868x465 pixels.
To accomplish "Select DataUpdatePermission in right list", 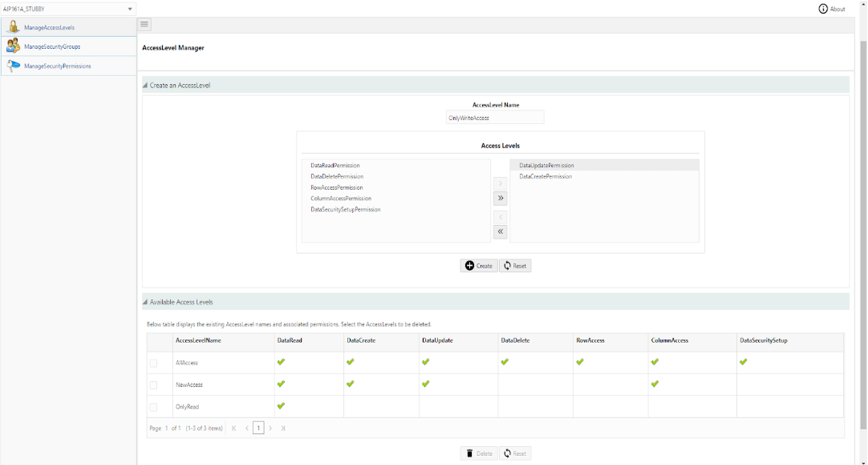I will [604, 165].
